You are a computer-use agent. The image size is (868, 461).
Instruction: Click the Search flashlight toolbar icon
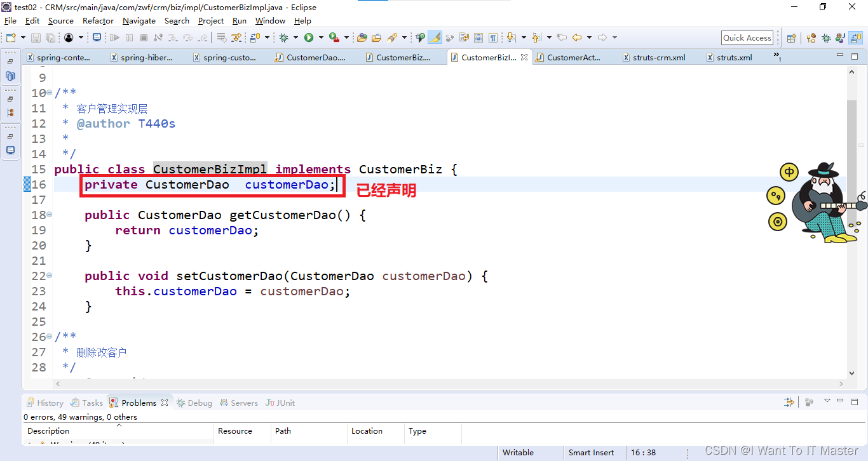[x=392, y=37]
